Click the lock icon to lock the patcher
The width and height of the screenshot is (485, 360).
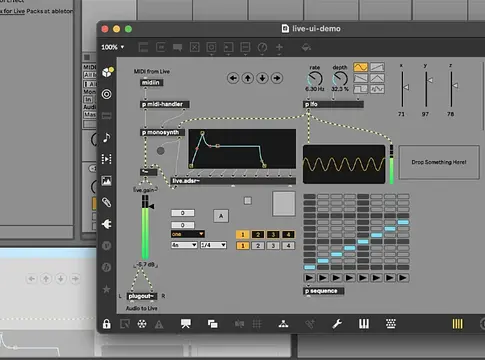[x=106, y=324]
